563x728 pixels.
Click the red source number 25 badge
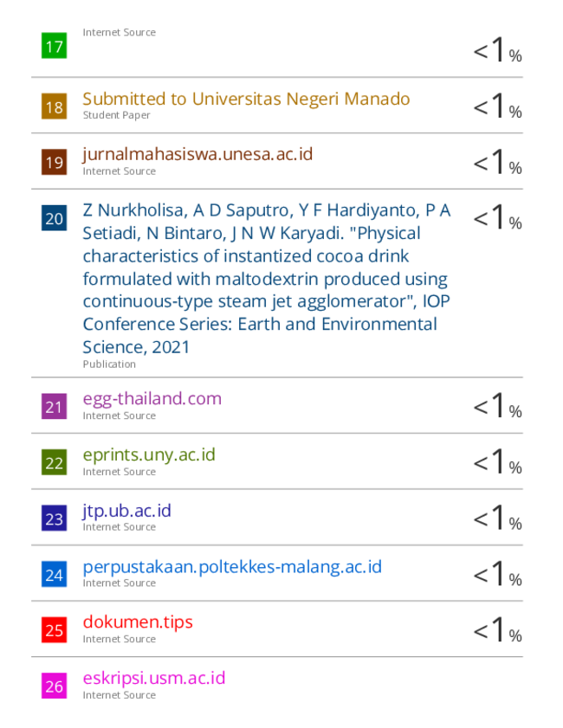(x=54, y=630)
